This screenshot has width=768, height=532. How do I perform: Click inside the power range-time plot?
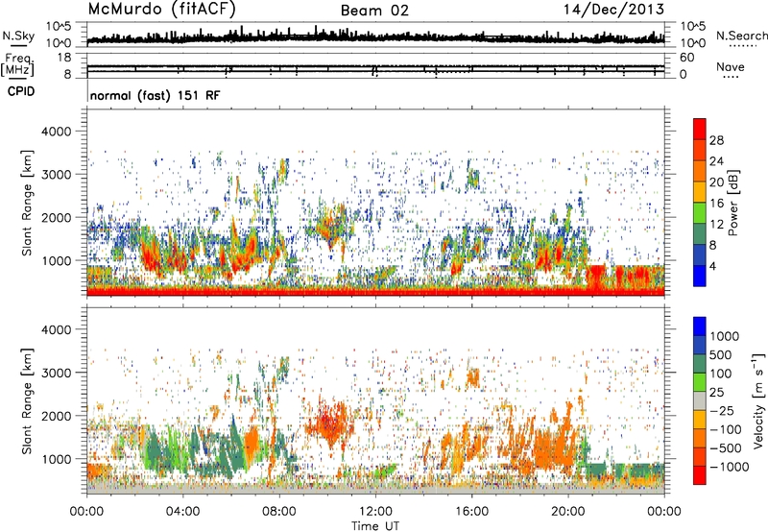pyautogui.click(x=375, y=203)
